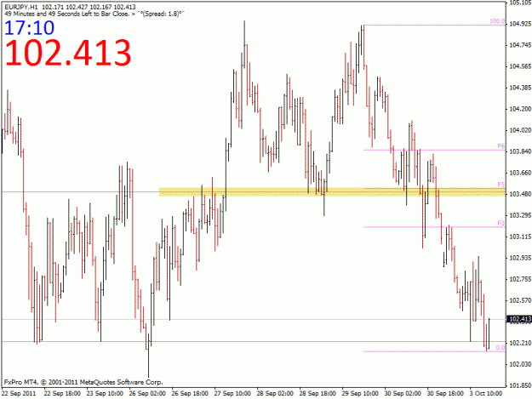Select the pink 0.0 Fibonacci level label
This screenshot has width=532, height=399.
click(x=501, y=347)
